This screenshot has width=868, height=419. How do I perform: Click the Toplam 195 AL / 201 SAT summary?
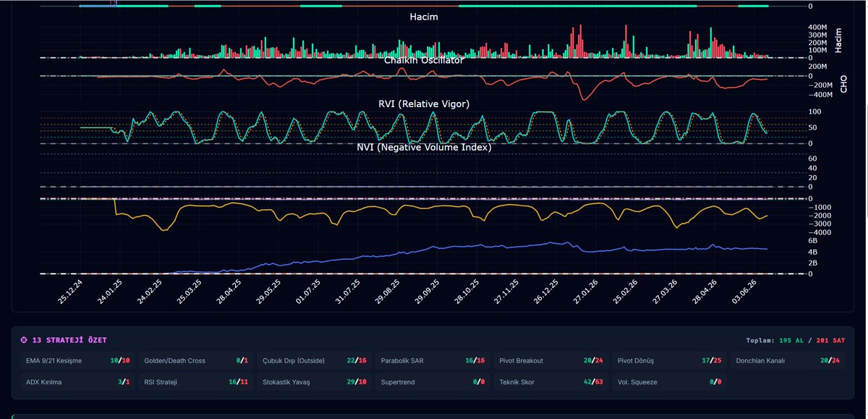[x=796, y=340]
